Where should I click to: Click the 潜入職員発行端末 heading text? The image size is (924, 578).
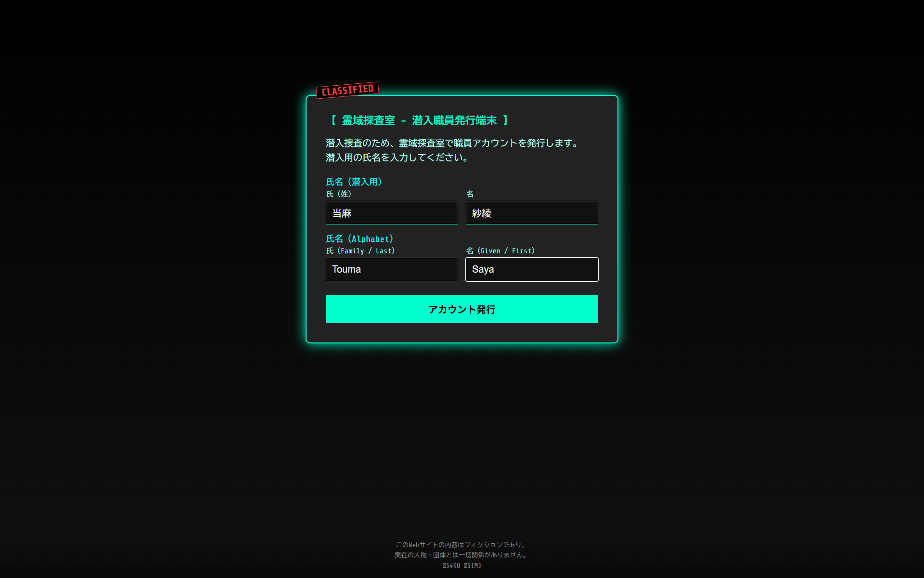(x=454, y=120)
